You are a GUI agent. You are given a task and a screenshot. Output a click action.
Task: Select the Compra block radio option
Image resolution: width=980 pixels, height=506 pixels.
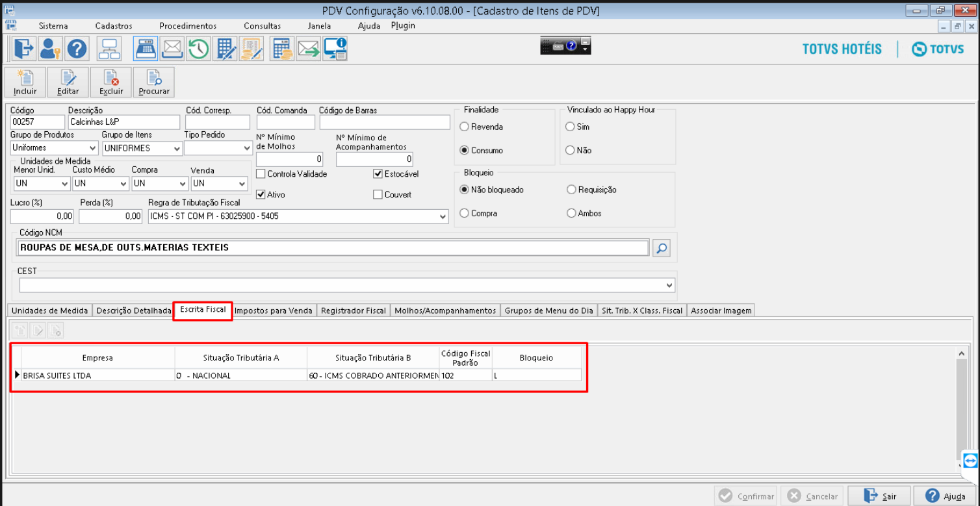coord(464,213)
